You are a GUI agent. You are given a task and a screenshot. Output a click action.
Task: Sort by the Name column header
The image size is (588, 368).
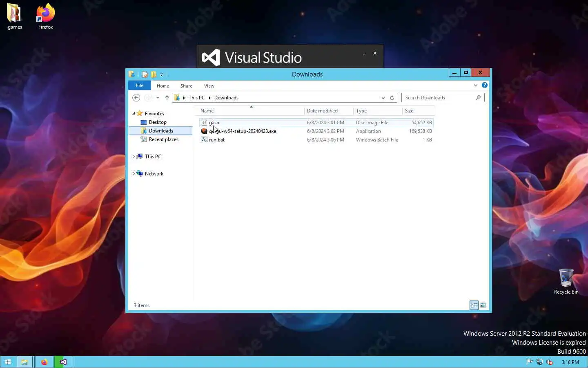[251, 111]
